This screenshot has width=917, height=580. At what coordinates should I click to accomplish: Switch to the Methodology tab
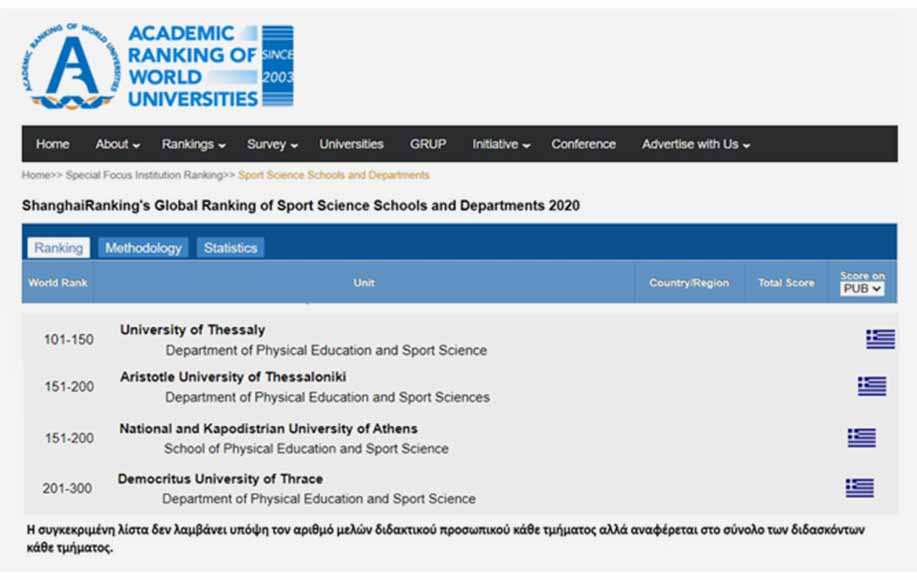pyautogui.click(x=143, y=248)
